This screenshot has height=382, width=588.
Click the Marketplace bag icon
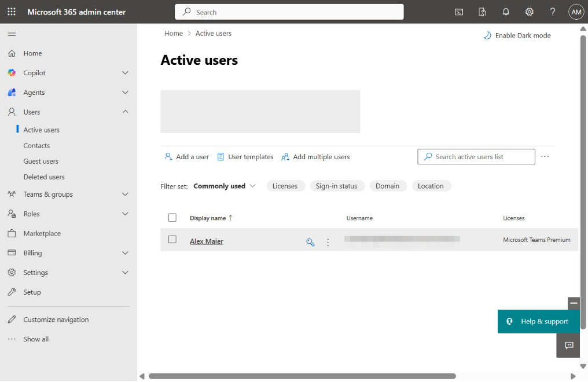[12, 233]
